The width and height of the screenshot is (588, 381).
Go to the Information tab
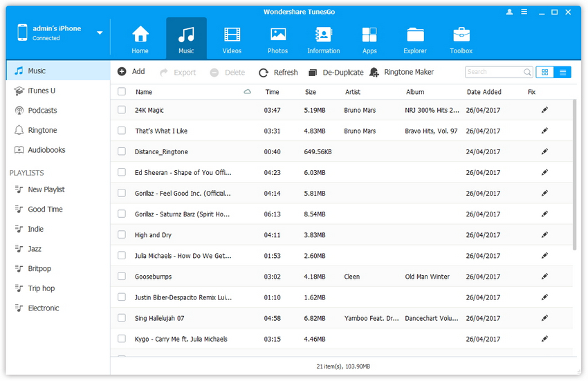pos(323,39)
